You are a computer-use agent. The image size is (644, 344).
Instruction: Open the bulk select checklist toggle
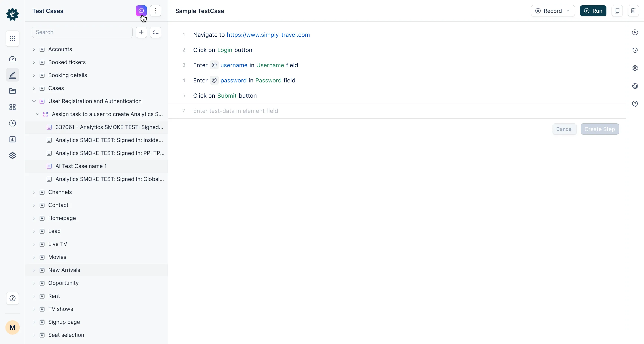[x=155, y=32]
